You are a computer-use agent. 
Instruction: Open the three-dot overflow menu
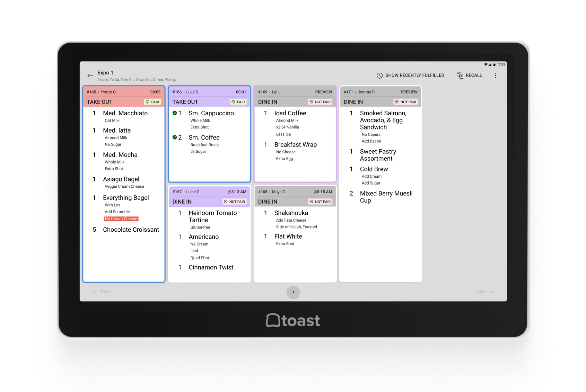tap(495, 75)
